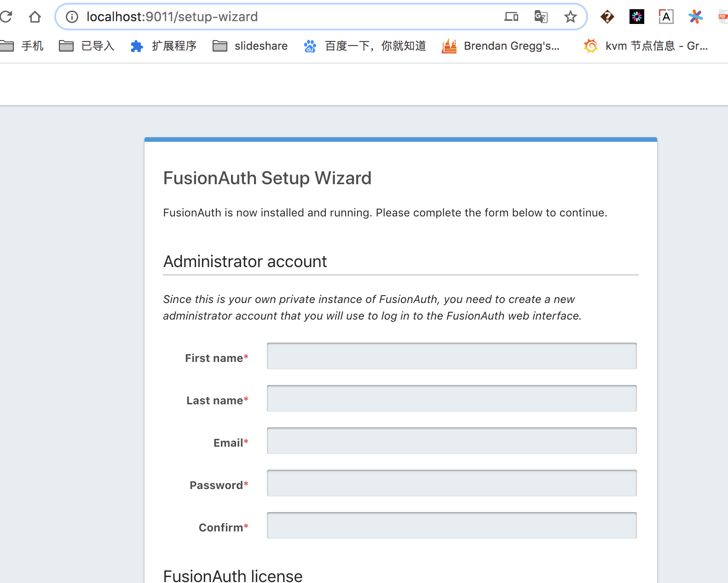Open the multicolor asterisk extension icon
Image resolution: width=728 pixels, height=583 pixels.
695,17
